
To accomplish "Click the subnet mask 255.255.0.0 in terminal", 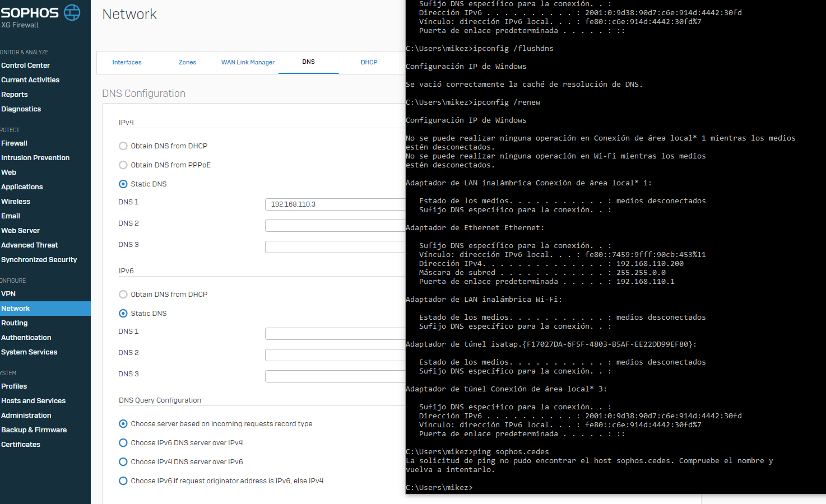I will (641, 273).
